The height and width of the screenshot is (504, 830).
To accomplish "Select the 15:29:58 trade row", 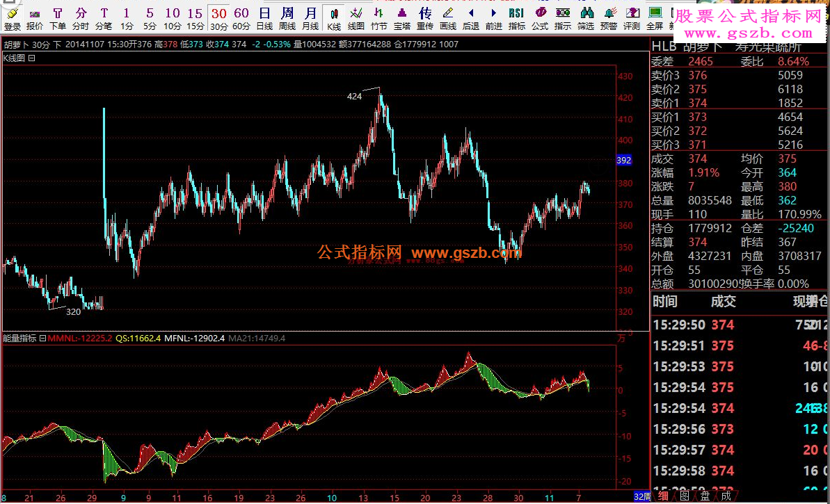I will (740, 471).
